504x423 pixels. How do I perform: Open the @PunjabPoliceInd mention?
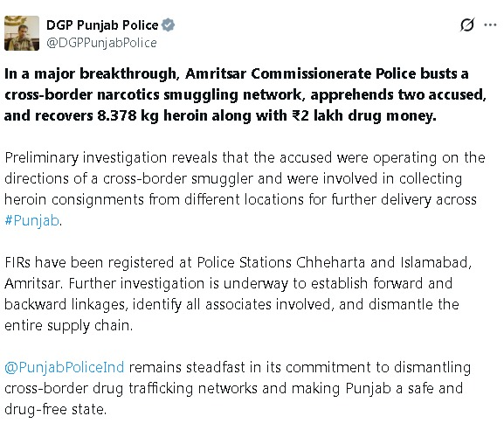pos(65,367)
